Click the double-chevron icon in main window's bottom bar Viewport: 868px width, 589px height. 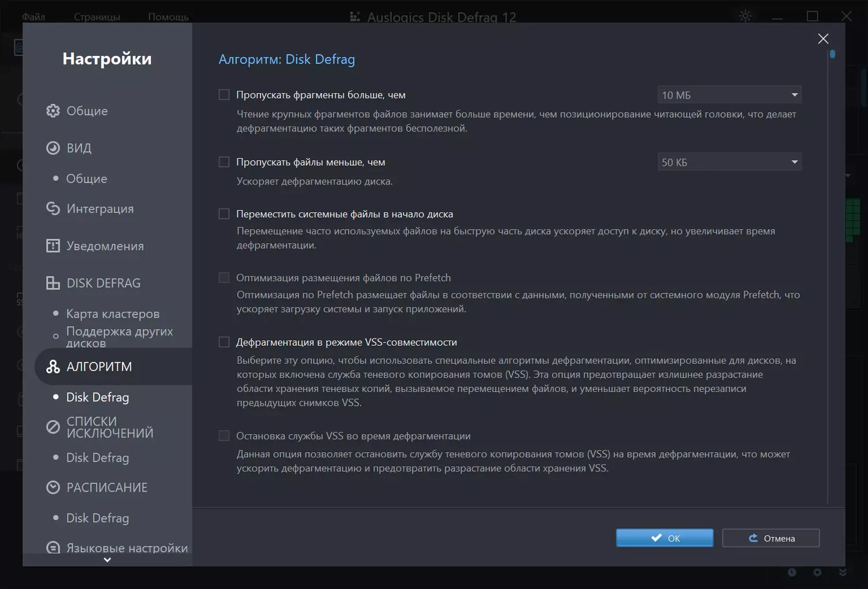(843, 572)
